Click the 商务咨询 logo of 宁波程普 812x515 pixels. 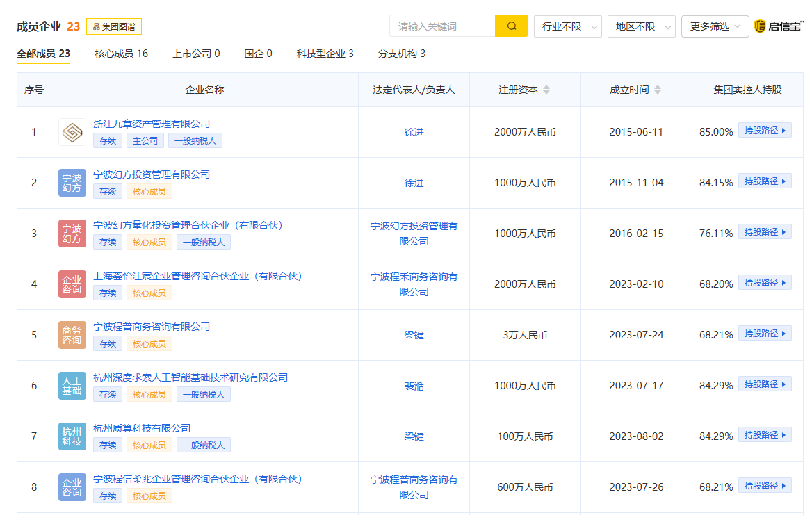pyautogui.click(x=72, y=335)
